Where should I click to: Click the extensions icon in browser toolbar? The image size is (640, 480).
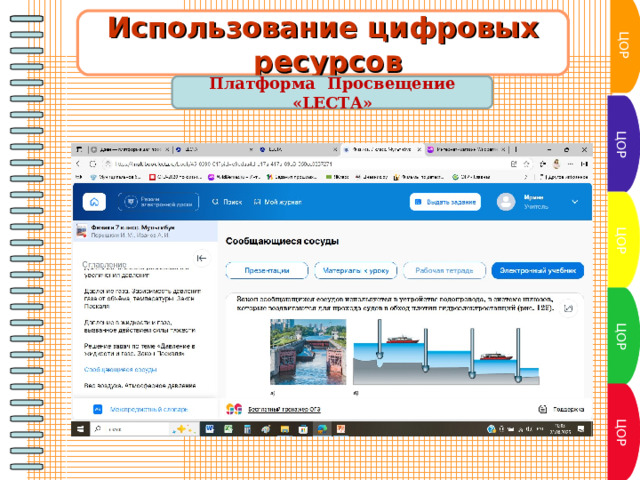pyautogui.click(x=542, y=164)
